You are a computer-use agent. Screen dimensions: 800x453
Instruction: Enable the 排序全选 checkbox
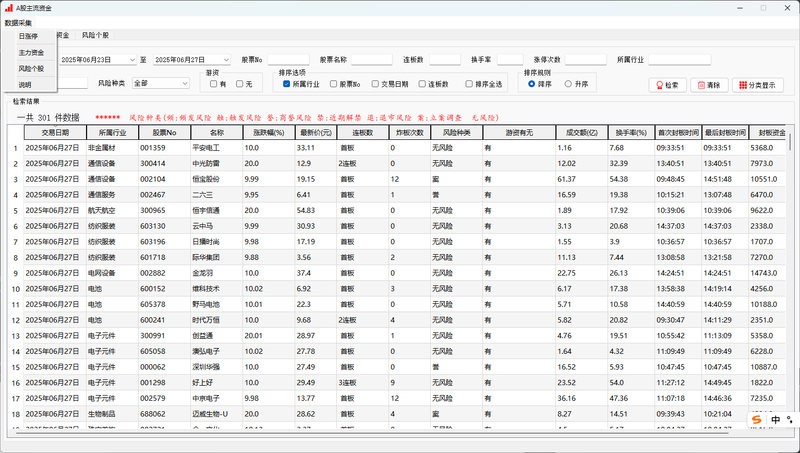pos(469,84)
